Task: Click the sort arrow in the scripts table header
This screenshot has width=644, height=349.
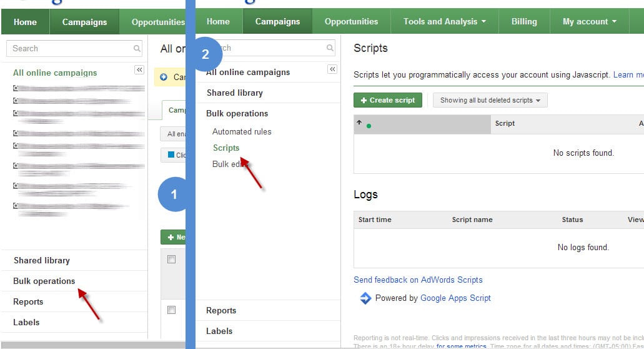Action: pos(359,123)
